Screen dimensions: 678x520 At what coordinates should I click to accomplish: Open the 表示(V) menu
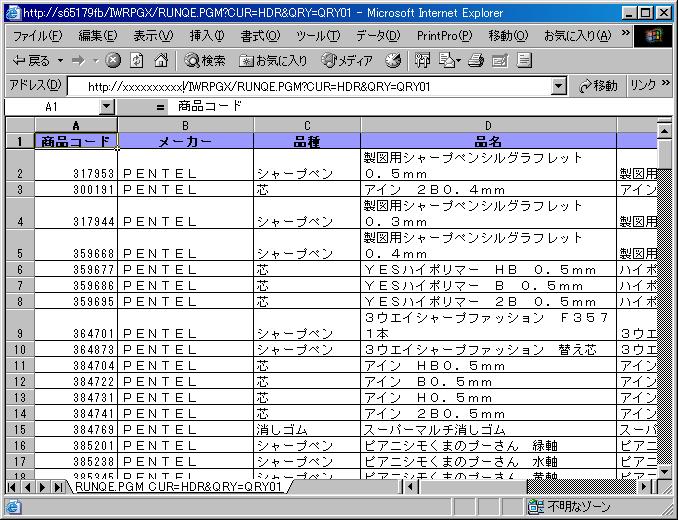[x=153, y=36]
